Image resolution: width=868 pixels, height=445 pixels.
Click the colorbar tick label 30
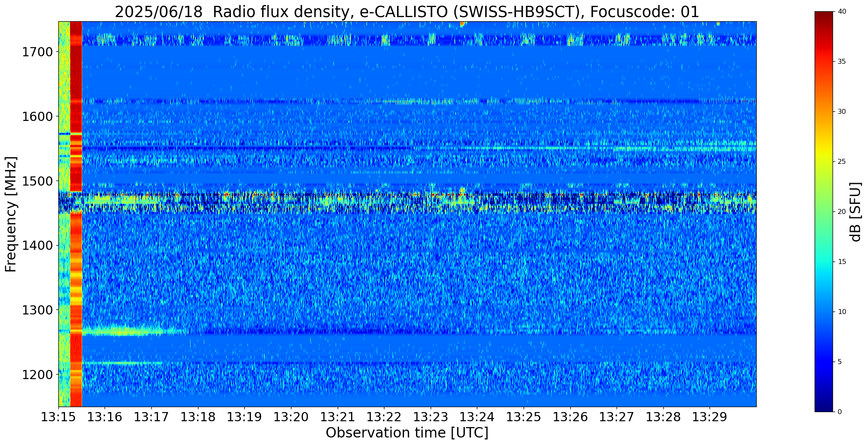[x=842, y=112]
